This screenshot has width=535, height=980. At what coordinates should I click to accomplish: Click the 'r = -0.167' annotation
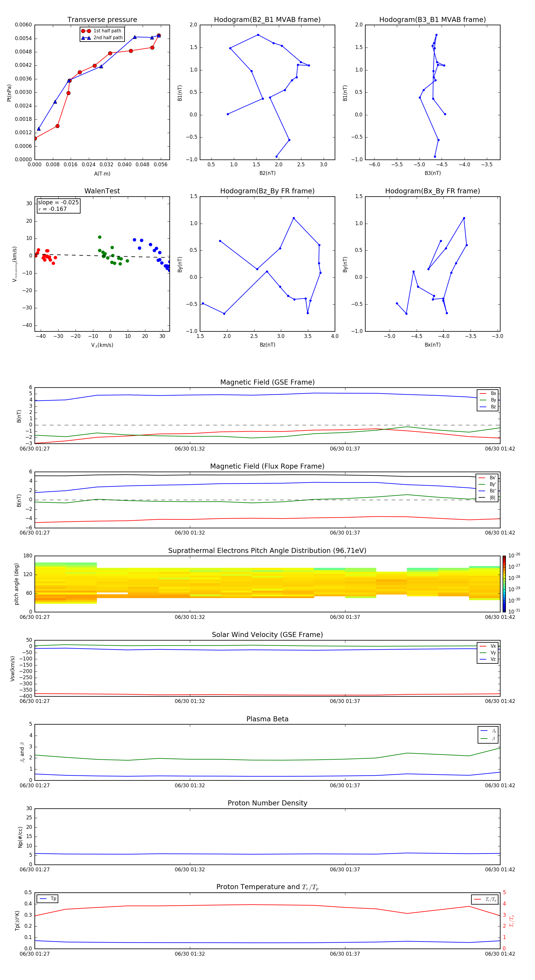pyautogui.click(x=52, y=209)
